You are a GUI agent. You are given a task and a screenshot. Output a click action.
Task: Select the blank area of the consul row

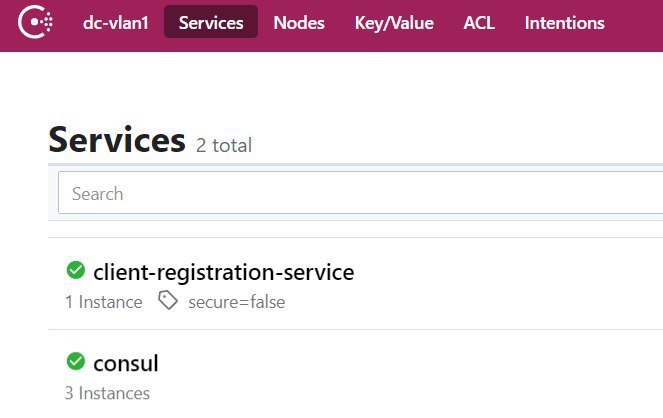(x=423, y=374)
